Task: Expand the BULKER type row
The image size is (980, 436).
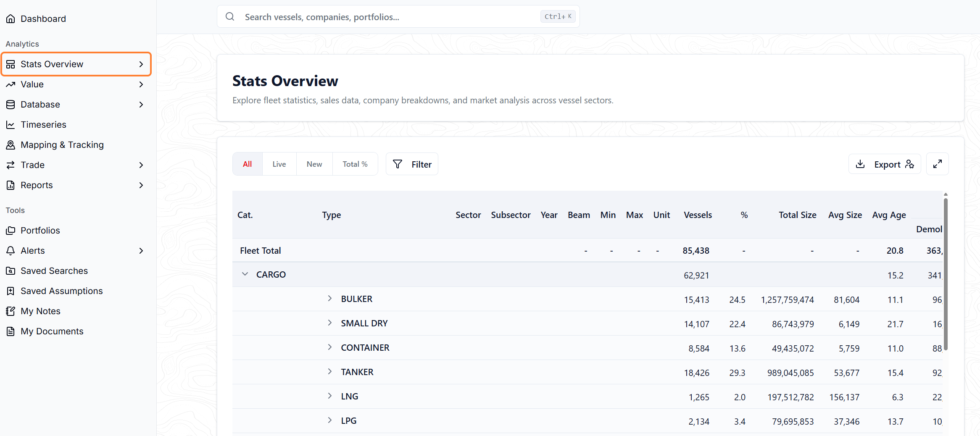Action: 330,298
